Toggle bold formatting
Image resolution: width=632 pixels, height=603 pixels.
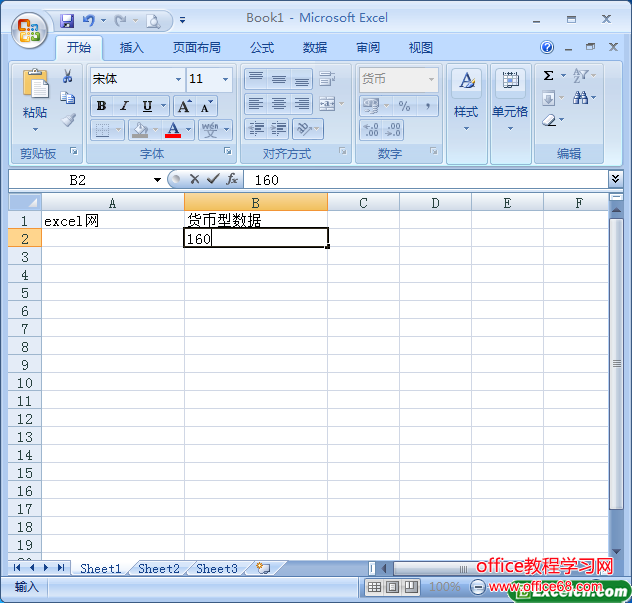click(x=102, y=106)
